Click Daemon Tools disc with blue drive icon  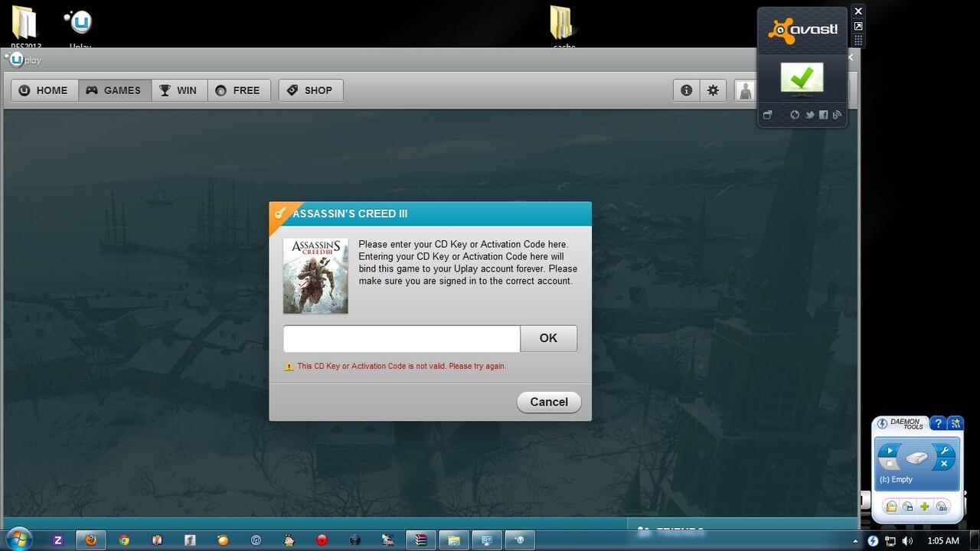(x=908, y=507)
